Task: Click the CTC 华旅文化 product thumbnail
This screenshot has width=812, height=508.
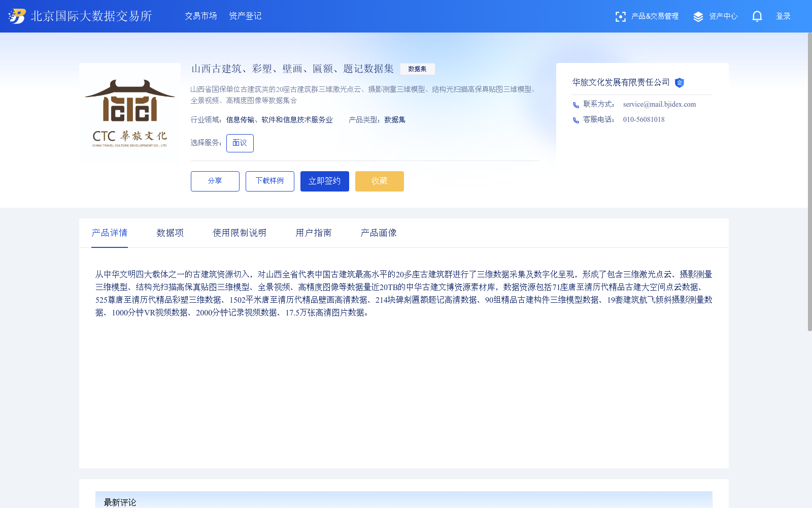Action: (130, 113)
